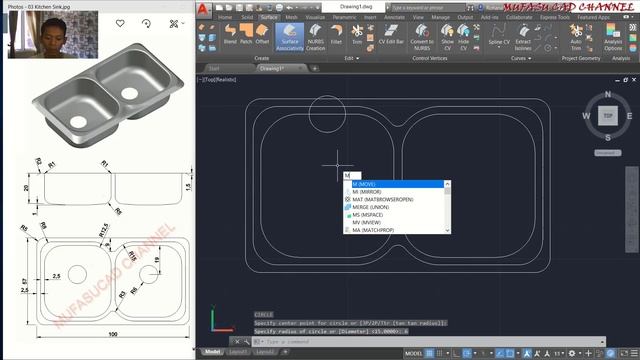The width and height of the screenshot is (640, 360).
Task: Switch to the Mesh ribbon tab
Action: pos(291,17)
